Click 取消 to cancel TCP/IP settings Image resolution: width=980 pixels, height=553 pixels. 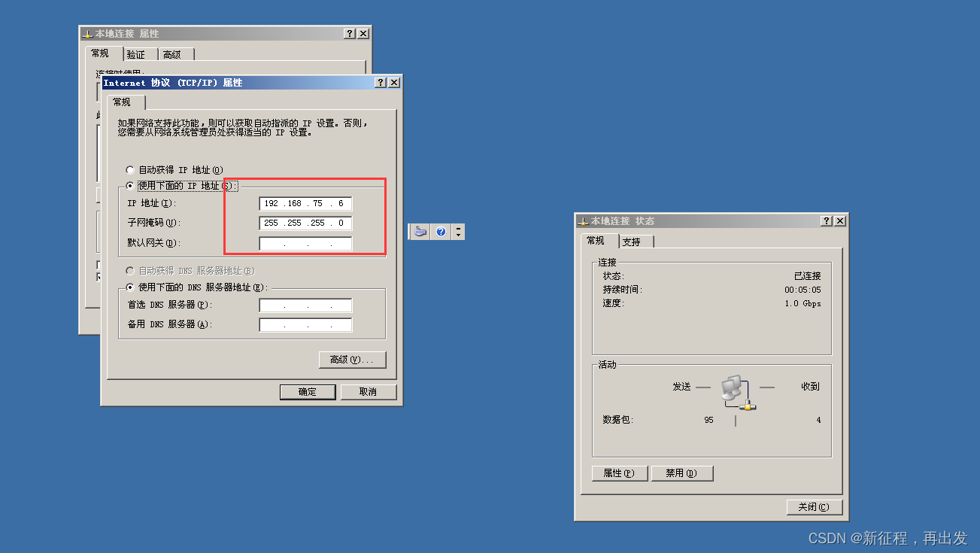point(369,392)
